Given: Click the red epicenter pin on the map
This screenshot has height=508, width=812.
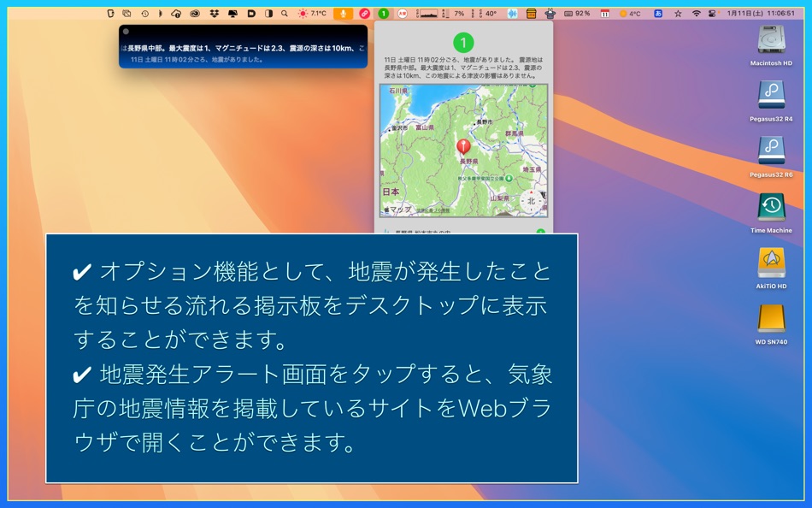Looking at the screenshot, I should [x=463, y=147].
